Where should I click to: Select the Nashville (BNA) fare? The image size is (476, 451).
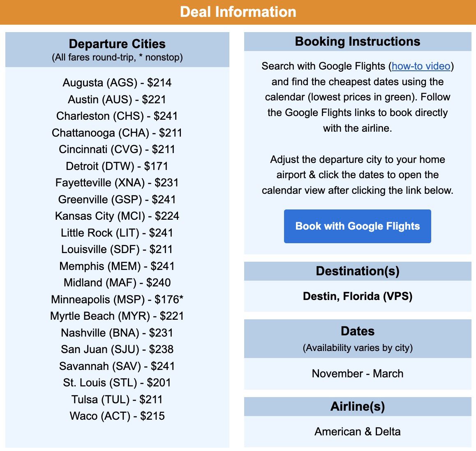(117, 332)
